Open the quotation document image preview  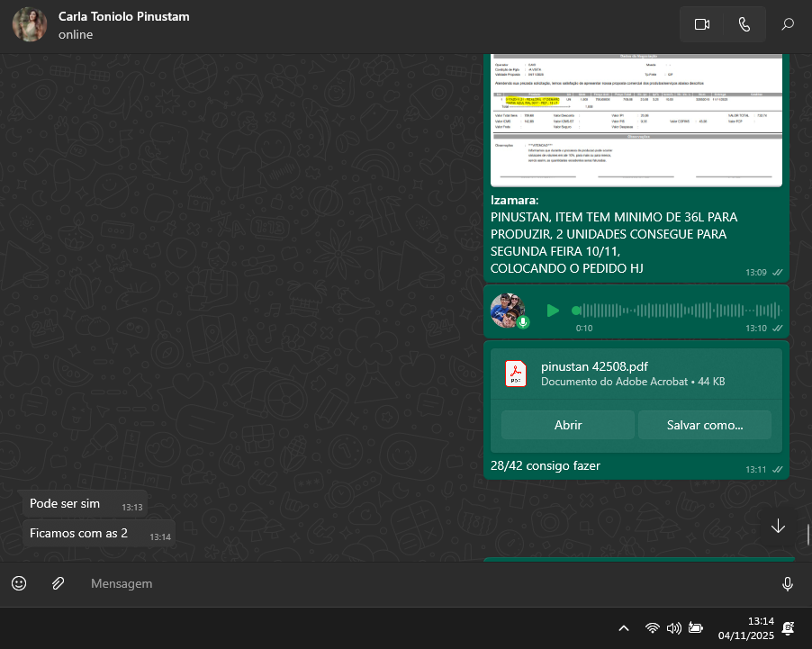(636, 120)
